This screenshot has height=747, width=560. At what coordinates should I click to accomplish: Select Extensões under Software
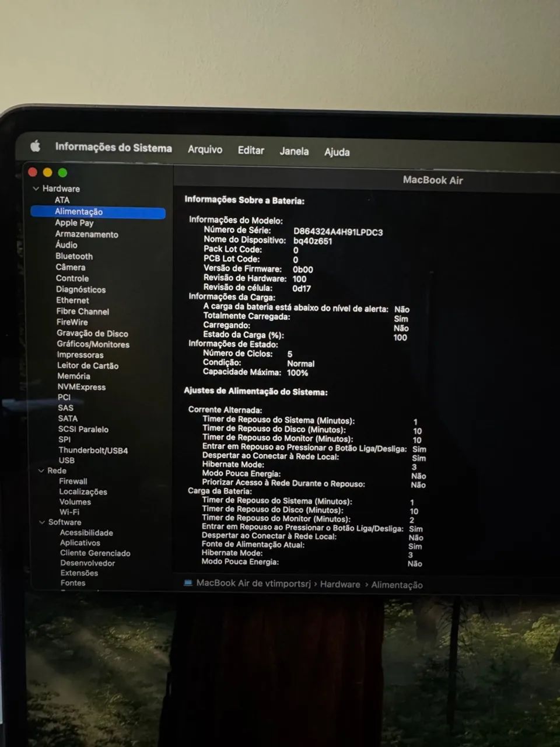pyautogui.click(x=79, y=573)
